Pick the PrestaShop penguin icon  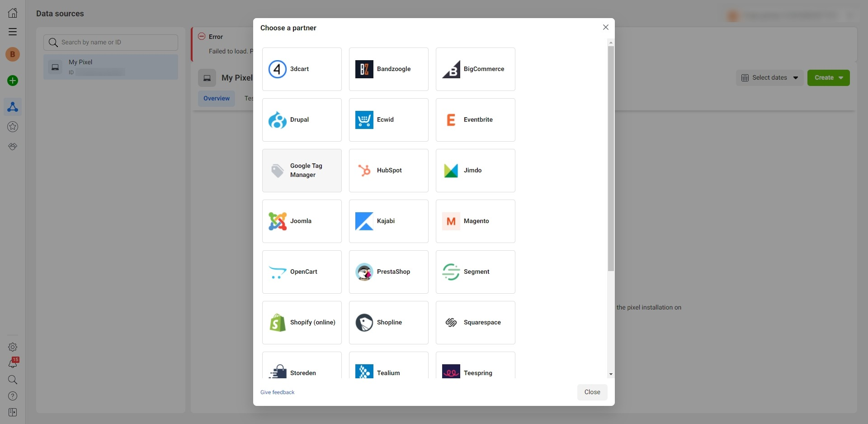click(364, 272)
